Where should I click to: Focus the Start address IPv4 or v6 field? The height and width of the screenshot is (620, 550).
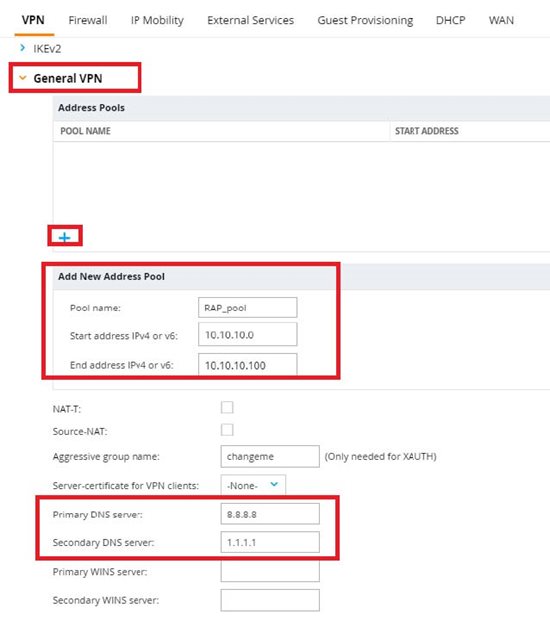click(248, 335)
